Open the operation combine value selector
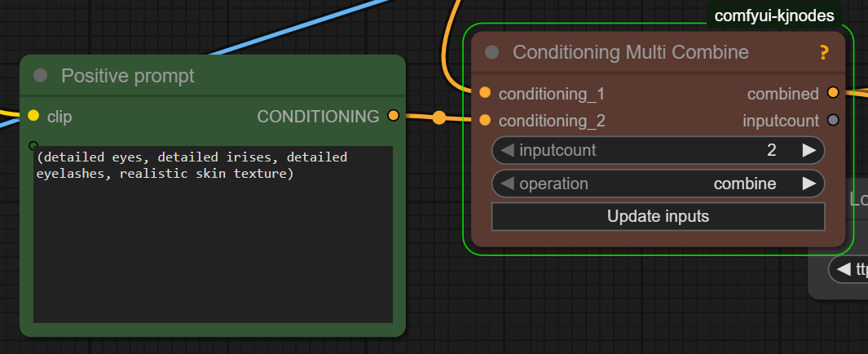The width and height of the screenshot is (868, 354). click(x=744, y=184)
